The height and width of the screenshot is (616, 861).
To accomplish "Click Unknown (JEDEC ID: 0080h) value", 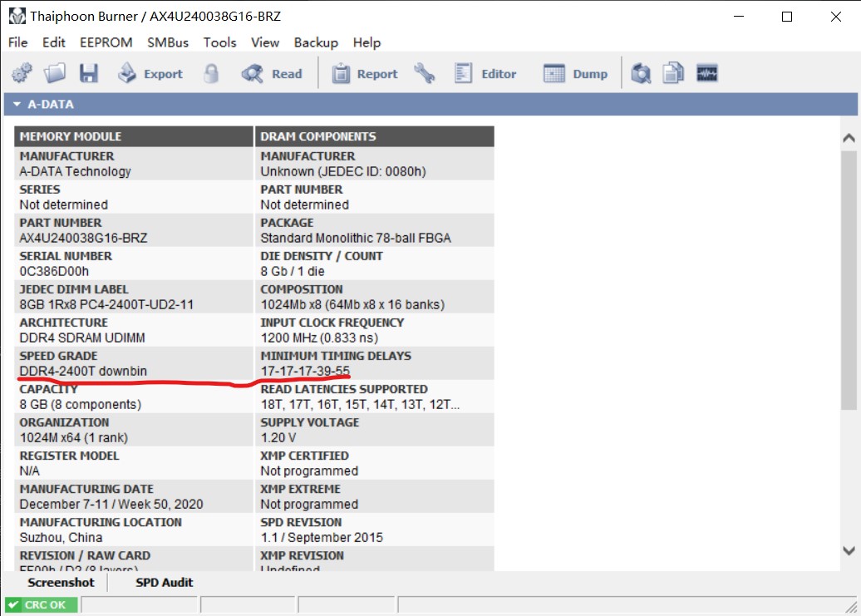I will (343, 171).
